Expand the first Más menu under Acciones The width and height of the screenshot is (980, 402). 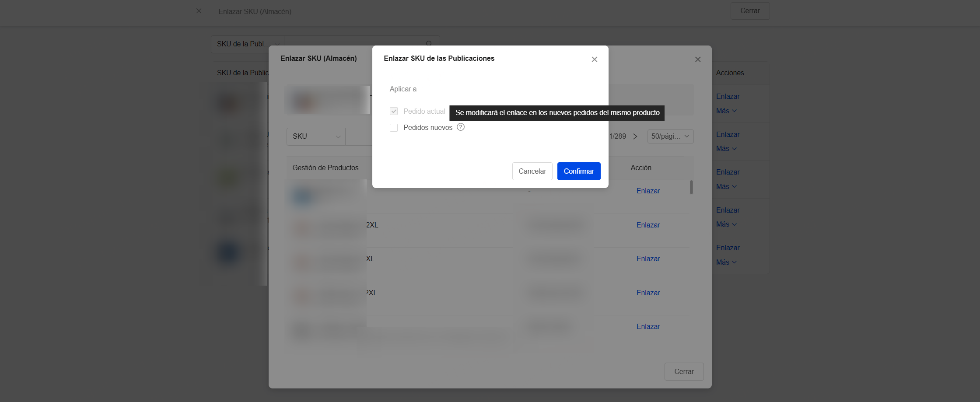pos(726,111)
